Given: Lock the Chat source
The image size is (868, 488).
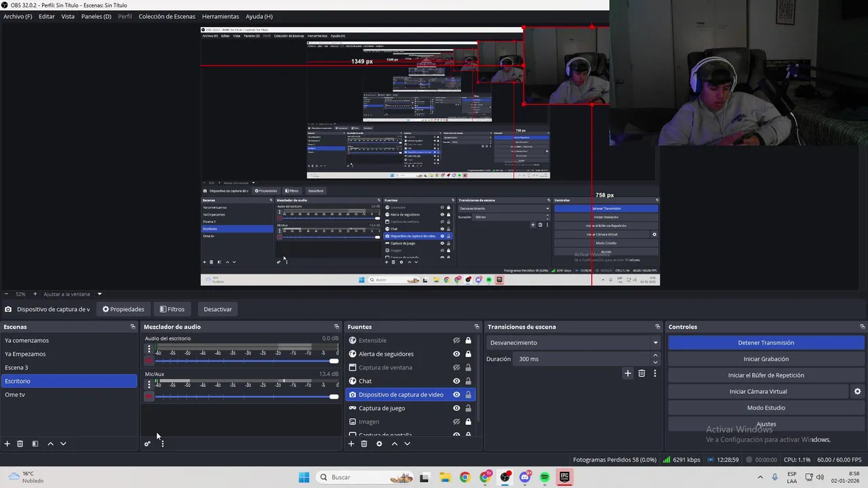Looking at the screenshot, I should [x=468, y=381].
